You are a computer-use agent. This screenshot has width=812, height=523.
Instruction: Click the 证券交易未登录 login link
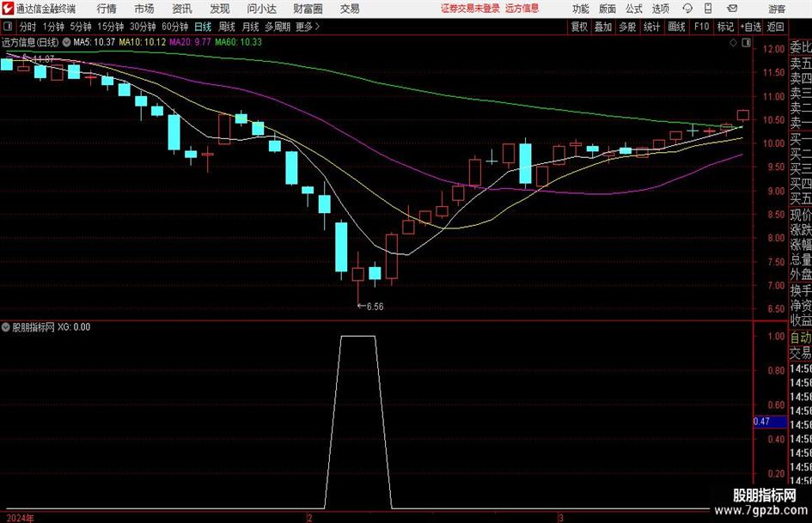[x=470, y=9]
